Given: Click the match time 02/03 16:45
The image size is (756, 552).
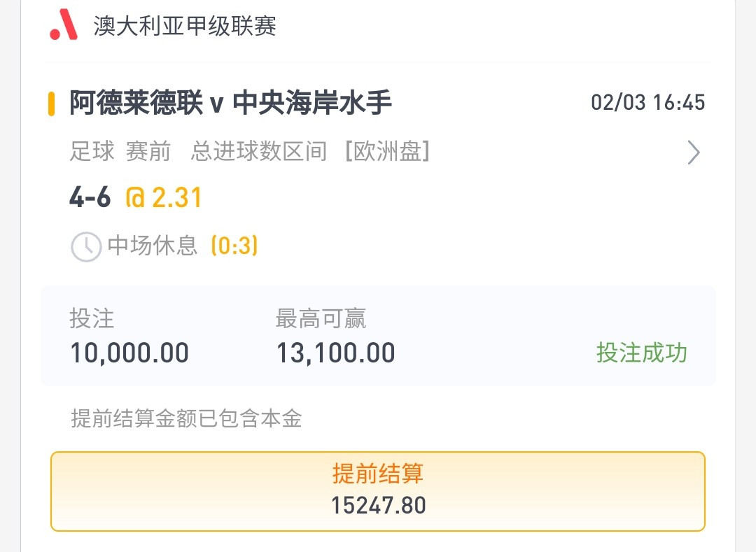Looking at the screenshot, I should coord(648,103).
